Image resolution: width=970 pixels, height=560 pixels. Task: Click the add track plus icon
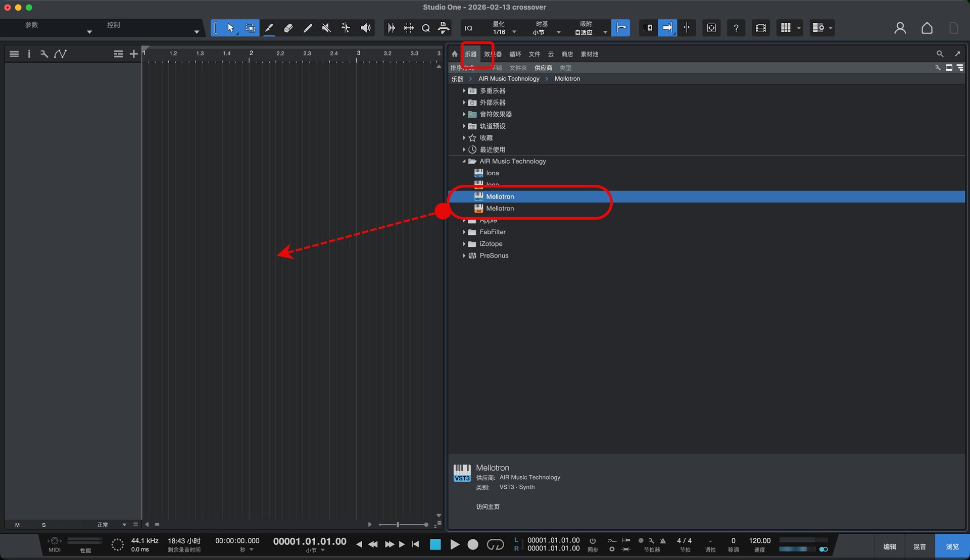click(133, 54)
